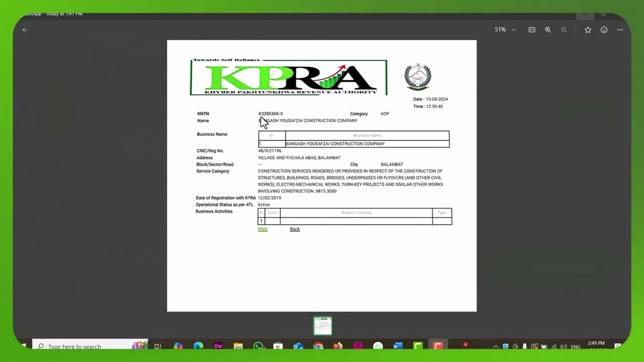The height and width of the screenshot is (362, 644).
Task: Click the Back link on the document
Action: (x=295, y=229)
